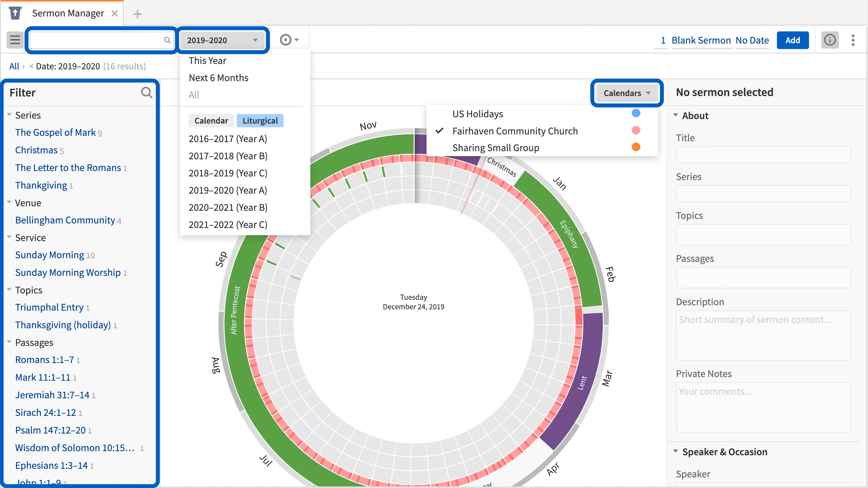Image resolution: width=868 pixels, height=488 pixels.
Task: Click the sermon Title input field
Action: pos(765,155)
